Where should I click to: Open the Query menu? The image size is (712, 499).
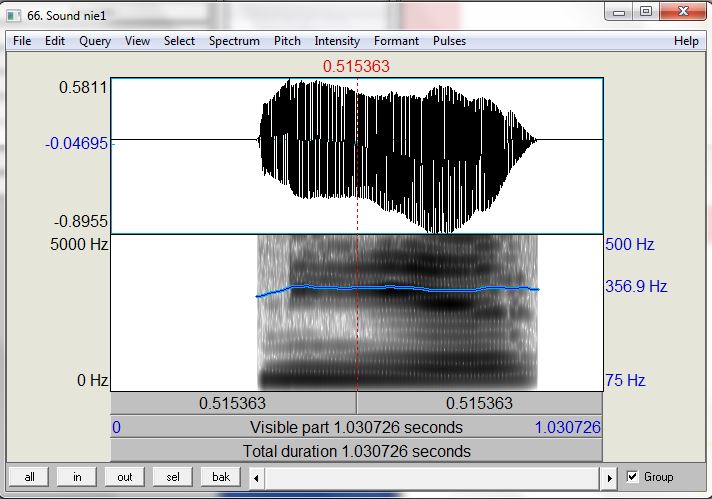[94, 41]
